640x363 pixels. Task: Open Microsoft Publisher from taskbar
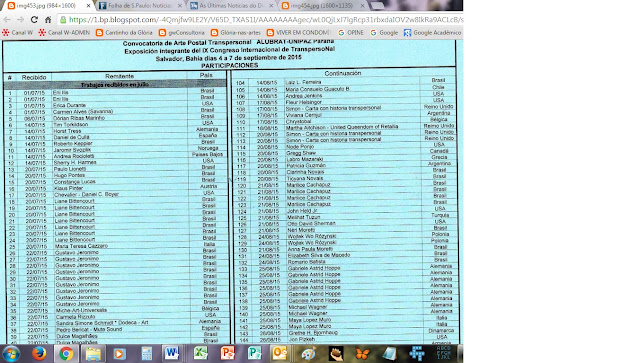pos(254,354)
